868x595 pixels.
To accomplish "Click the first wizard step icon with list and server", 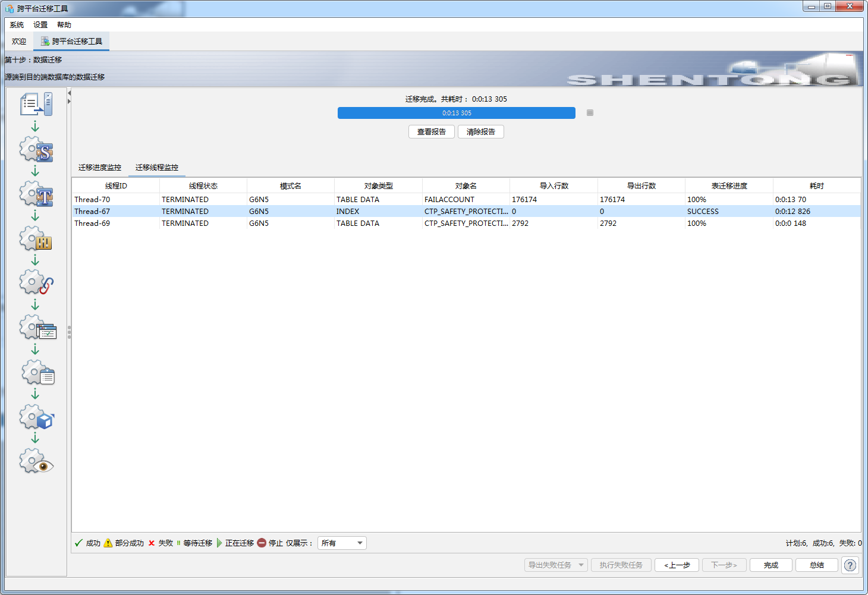I will (36, 104).
